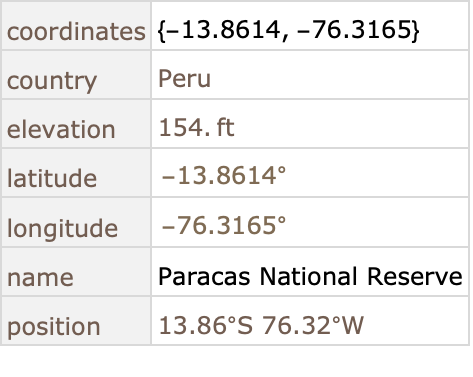Select the -13.8614° latitude value
Viewport: 473px width, 377px height.
click(x=224, y=176)
